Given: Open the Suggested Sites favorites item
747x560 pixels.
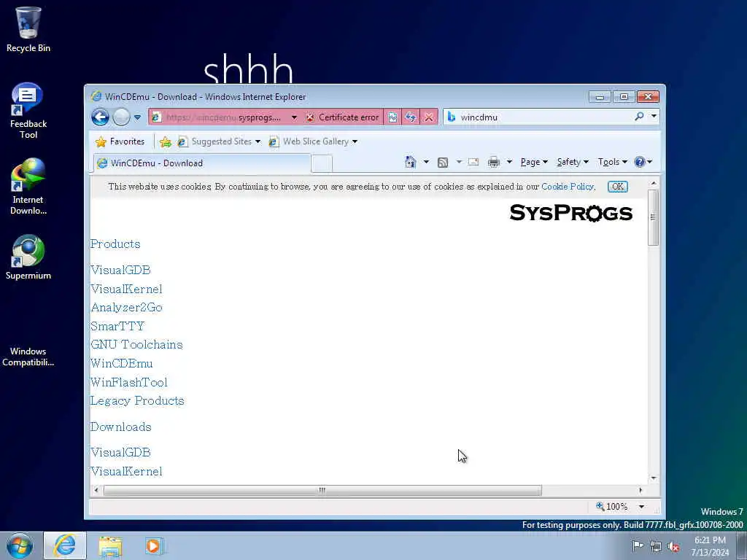Looking at the screenshot, I should point(219,141).
